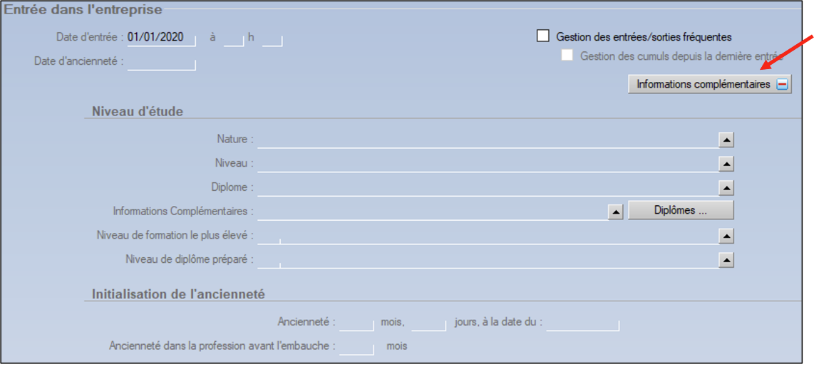Screen dimensions: 815x369
Task: Open the Diplome dropdown arrow
Action: [726, 188]
